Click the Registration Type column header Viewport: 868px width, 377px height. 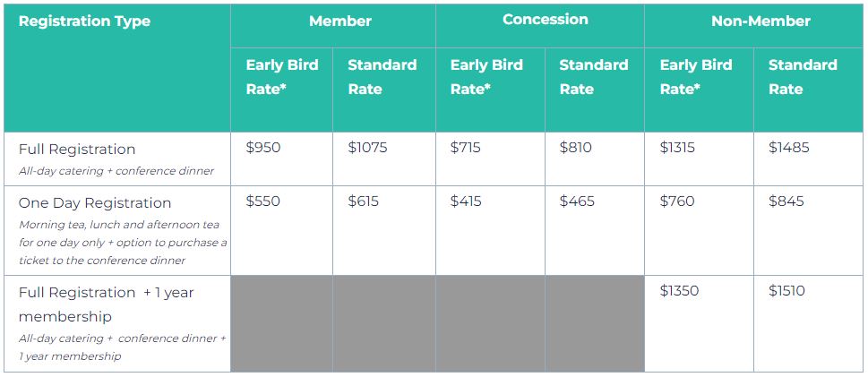[84, 21]
